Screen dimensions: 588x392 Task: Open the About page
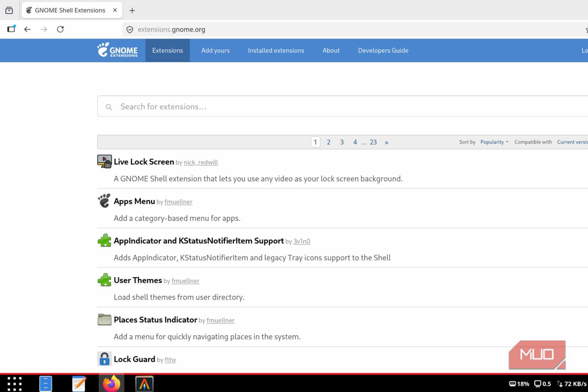tap(331, 50)
